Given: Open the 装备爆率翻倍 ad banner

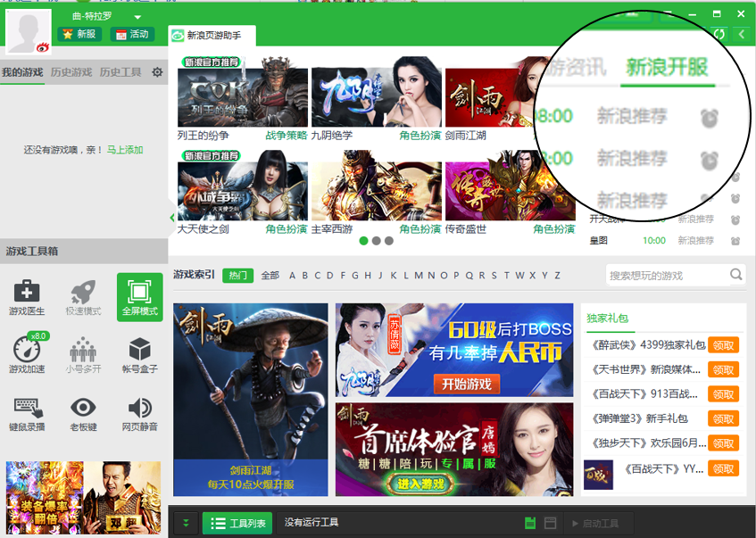Looking at the screenshot, I should click(83, 498).
